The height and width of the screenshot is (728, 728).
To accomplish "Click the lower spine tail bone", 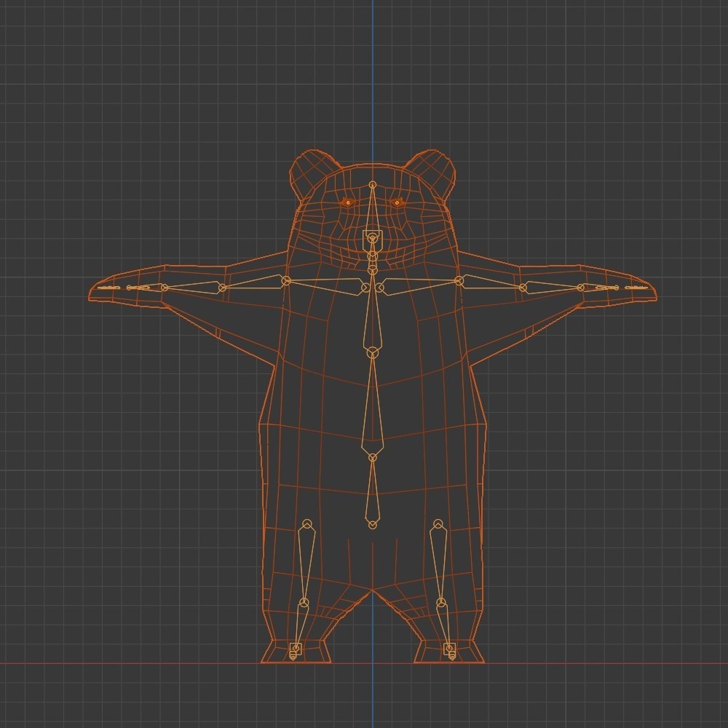I will pyautogui.click(x=371, y=488).
